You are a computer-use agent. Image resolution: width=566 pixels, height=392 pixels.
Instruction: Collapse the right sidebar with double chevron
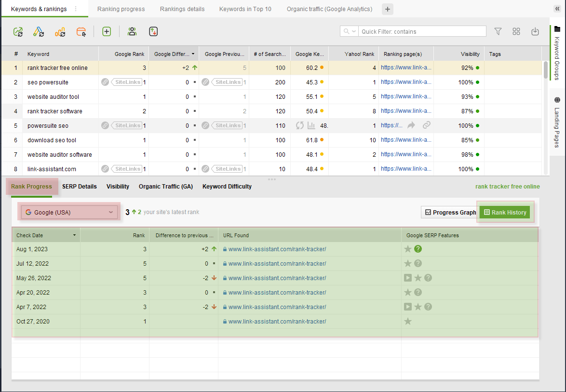coord(557,9)
